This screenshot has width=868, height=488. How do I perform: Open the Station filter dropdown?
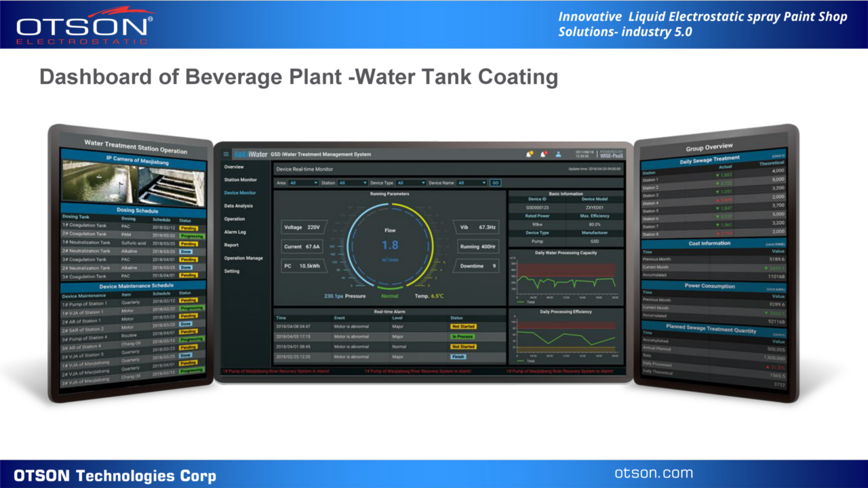352,183
